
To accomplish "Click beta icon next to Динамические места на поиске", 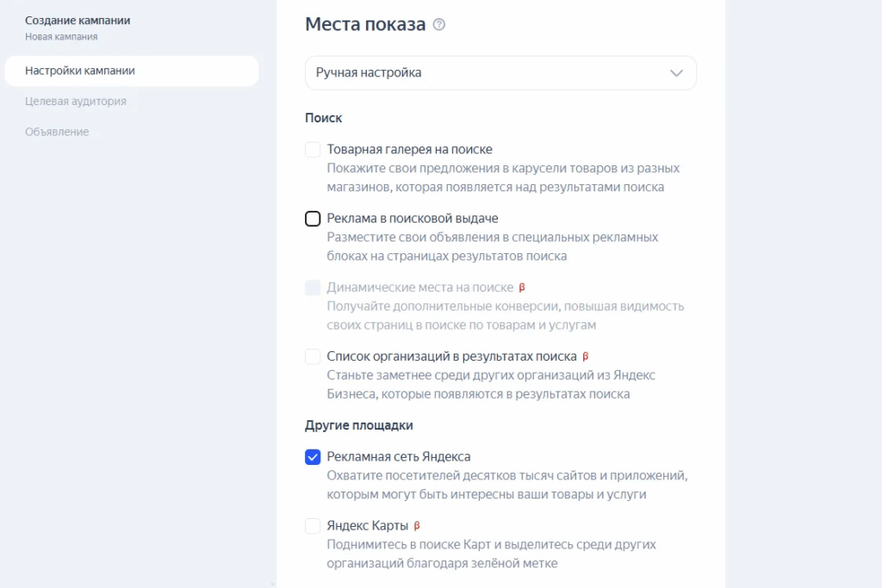I will pyautogui.click(x=520, y=288).
